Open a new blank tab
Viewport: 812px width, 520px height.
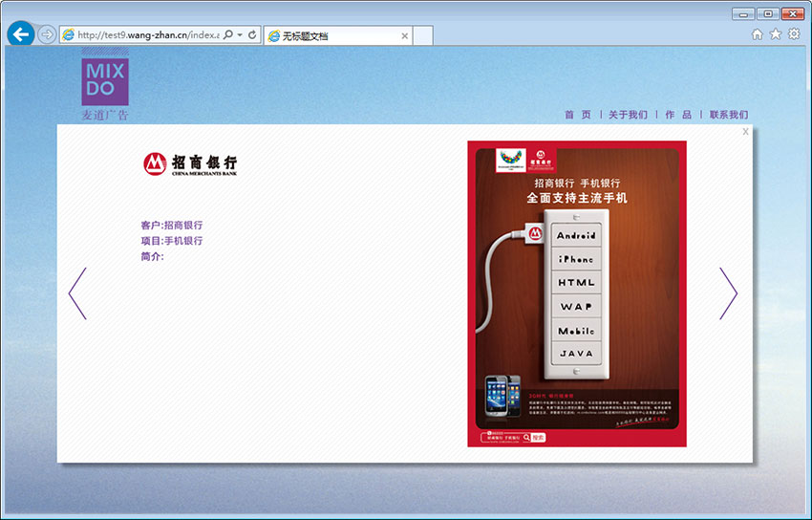coord(423,35)
